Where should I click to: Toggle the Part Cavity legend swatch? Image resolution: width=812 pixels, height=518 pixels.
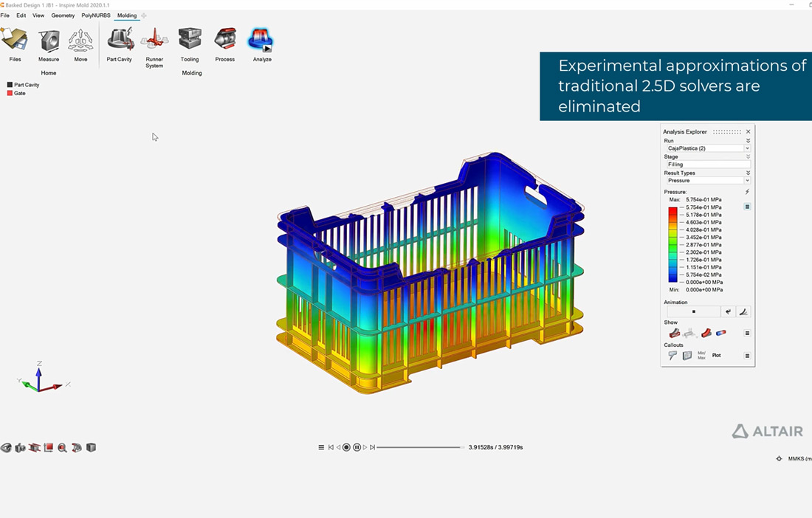(x=10, y=85)
